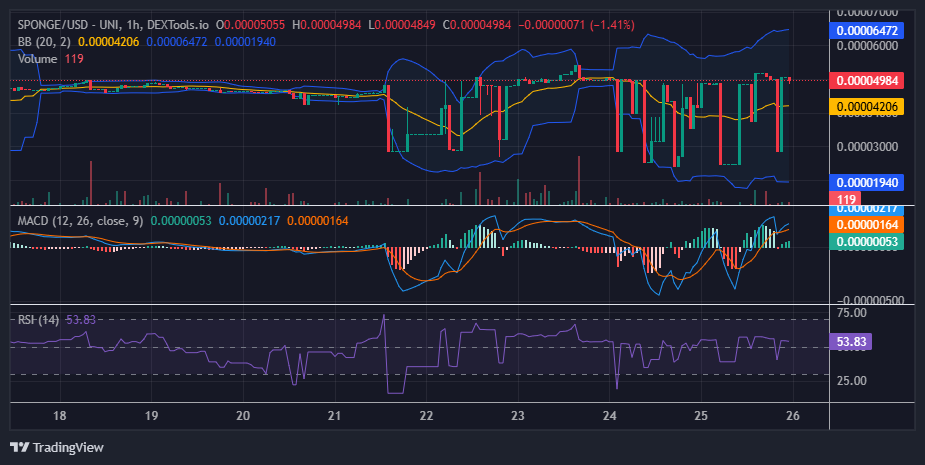This screenshot has width=925, height=465.
Task: Select the SPONGE/USD - UNI symbol title
Action: point(66,25)
